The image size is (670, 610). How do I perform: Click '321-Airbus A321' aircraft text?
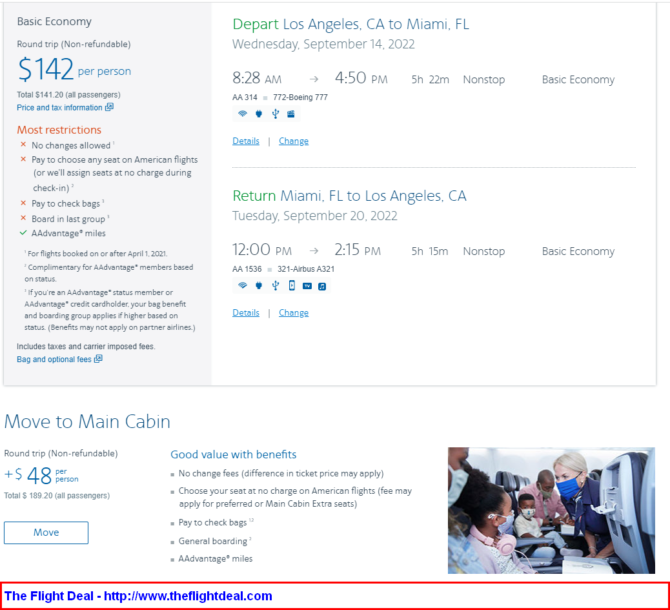[306, 269]
